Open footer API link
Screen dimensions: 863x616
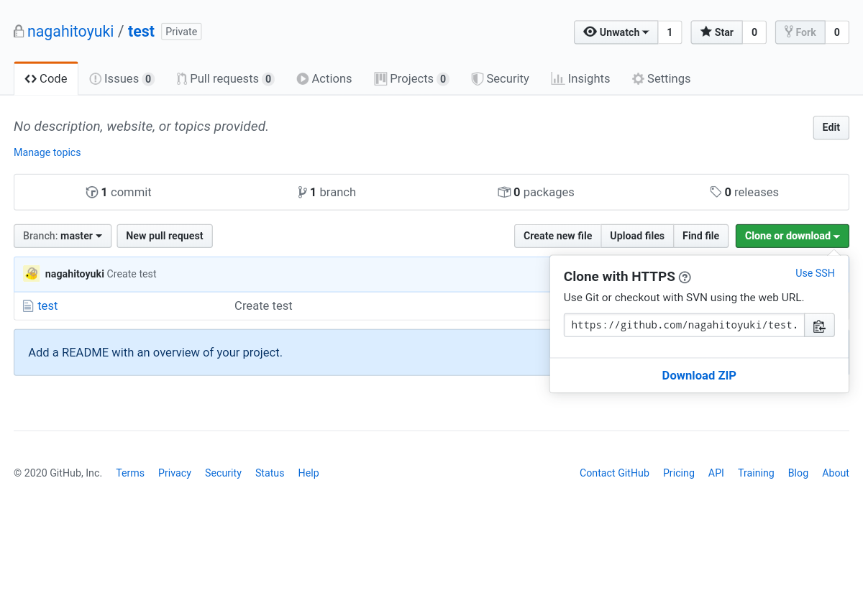click(x=716, y=473)
